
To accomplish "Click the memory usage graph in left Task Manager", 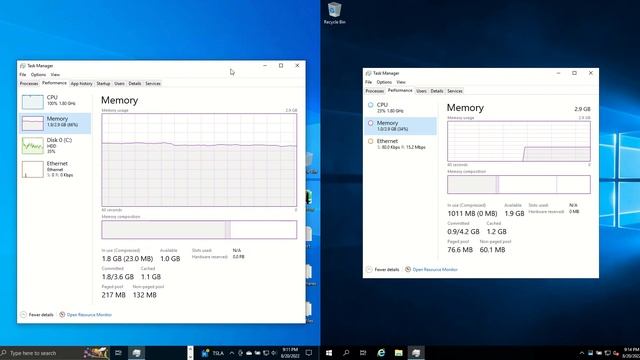I will 199,160.
